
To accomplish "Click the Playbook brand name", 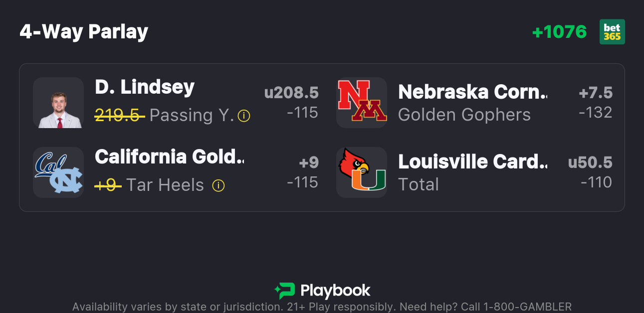I will [335, 291].
